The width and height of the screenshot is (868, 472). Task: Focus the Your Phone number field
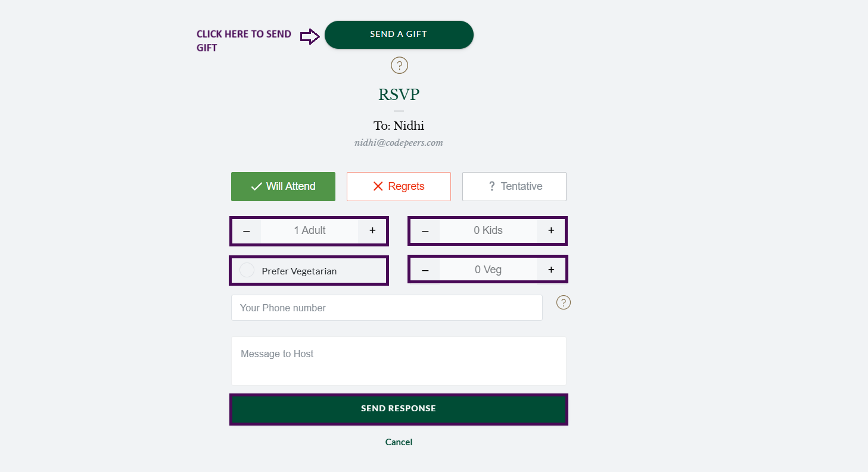click(x=387, y=308)
